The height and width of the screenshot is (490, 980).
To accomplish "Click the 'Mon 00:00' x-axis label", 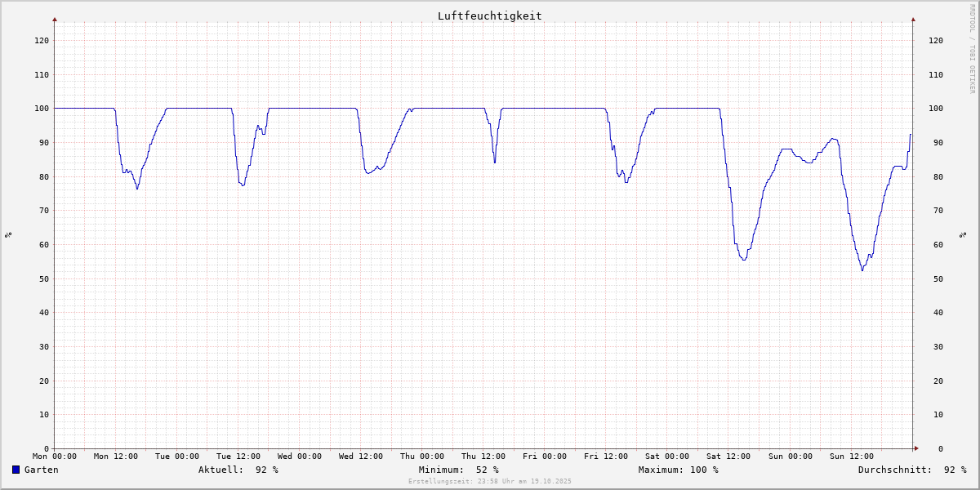I will (55, 457).
